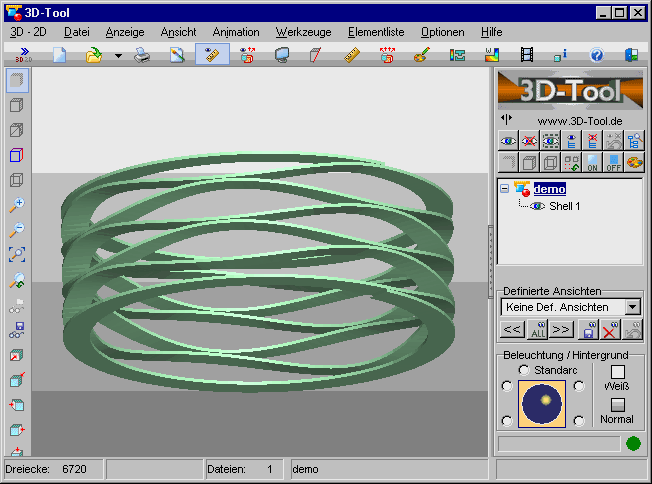652x484 pixels.
Task: Click the previous view << button
Action: (x=512, y=329)
